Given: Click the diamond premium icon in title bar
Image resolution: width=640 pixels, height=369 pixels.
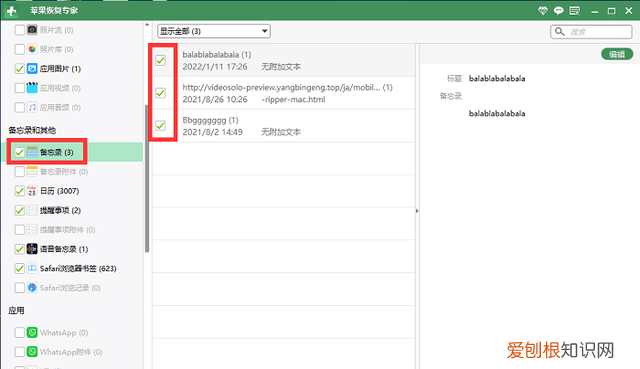Looking at the screenshot, I should click(x=543, y=11).
